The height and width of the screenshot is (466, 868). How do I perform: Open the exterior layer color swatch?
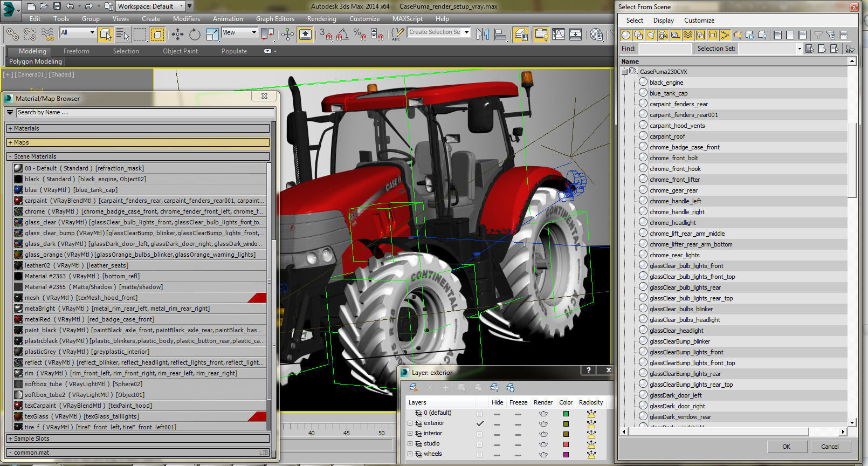[x=566, y=424]
